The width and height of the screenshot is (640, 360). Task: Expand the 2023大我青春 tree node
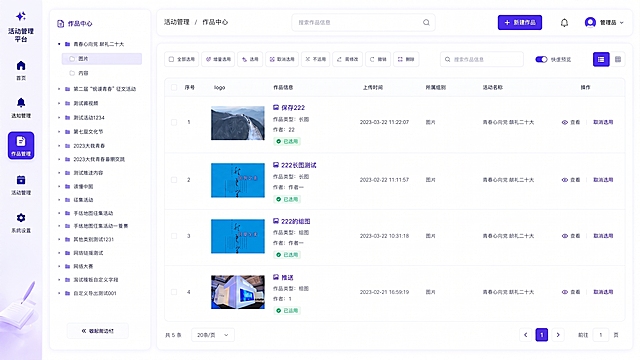coord(59,146)
